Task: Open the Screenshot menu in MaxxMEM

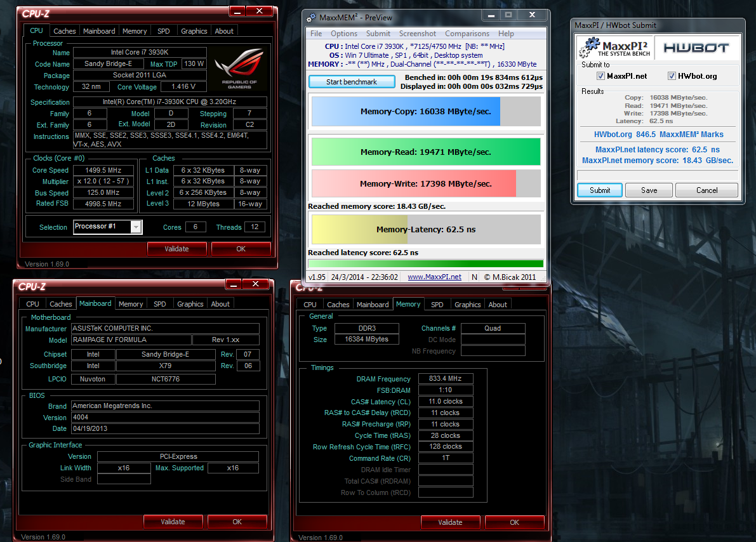Action: (418, 33)
